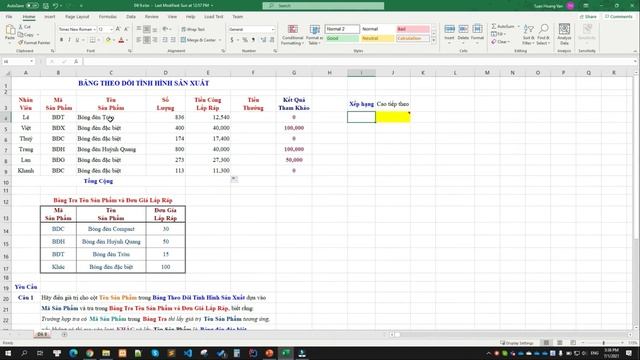
Task: Open Format as Table menu
Action: 315,35
